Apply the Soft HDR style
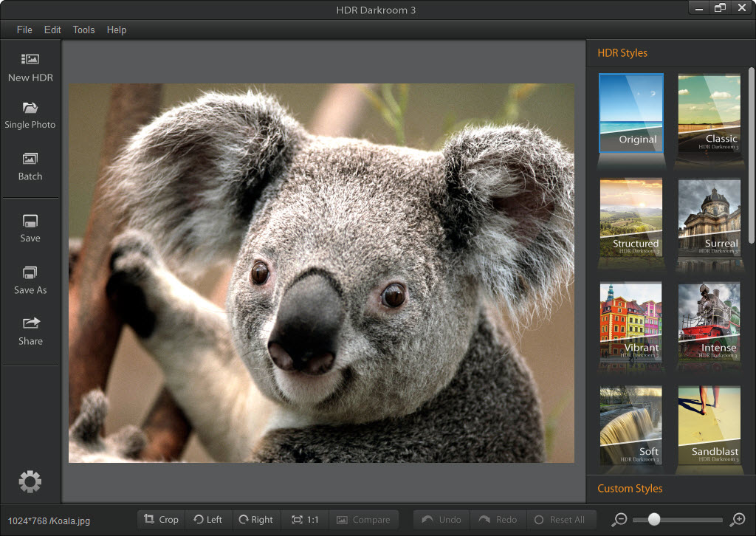The image size is (756, 536). pos(631,425)
